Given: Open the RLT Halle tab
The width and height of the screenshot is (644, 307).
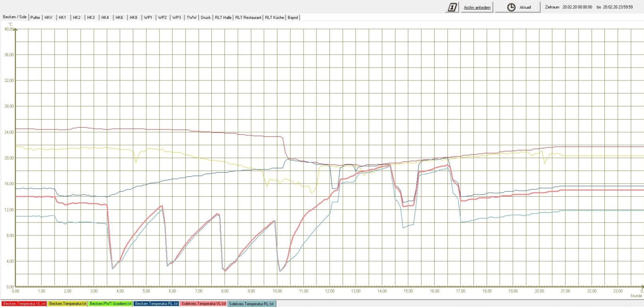Looking at the screenshot, I should click(x=223, y=18).
